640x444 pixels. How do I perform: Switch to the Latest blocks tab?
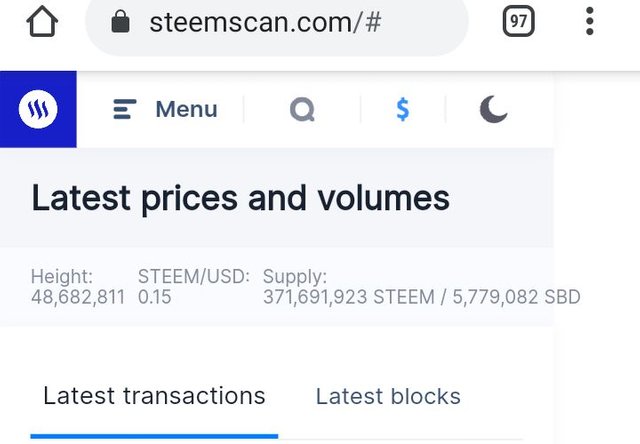[x=388, y=397]
